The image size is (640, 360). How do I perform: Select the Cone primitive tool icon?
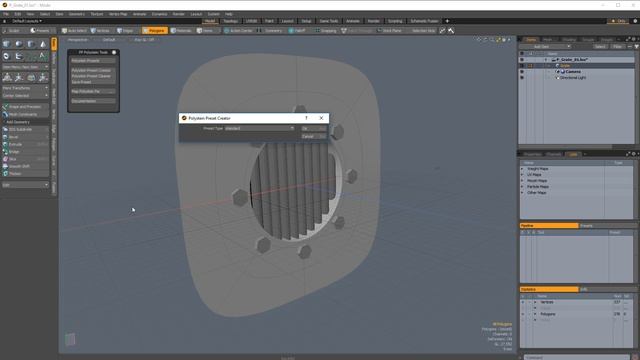coord(43,44)
